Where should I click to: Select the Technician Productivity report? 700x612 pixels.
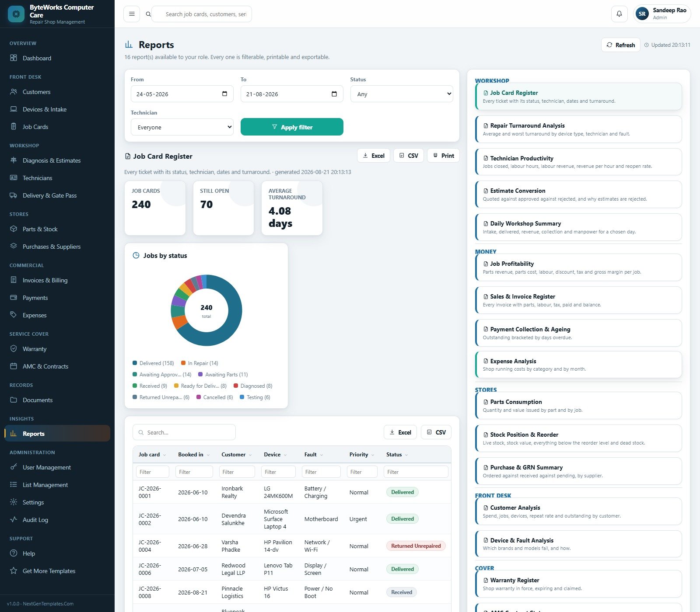pyautogui.click(x=578, y=162)
